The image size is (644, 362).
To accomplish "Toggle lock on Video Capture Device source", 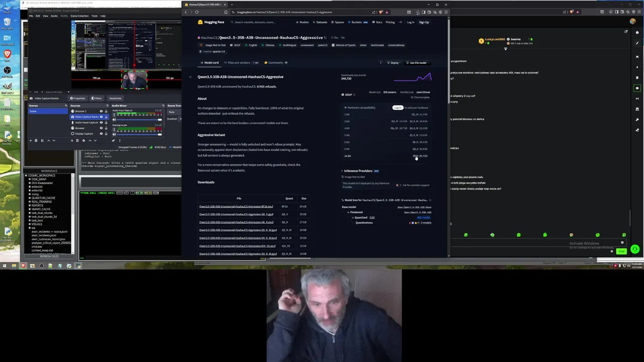I will click(106, 117).
